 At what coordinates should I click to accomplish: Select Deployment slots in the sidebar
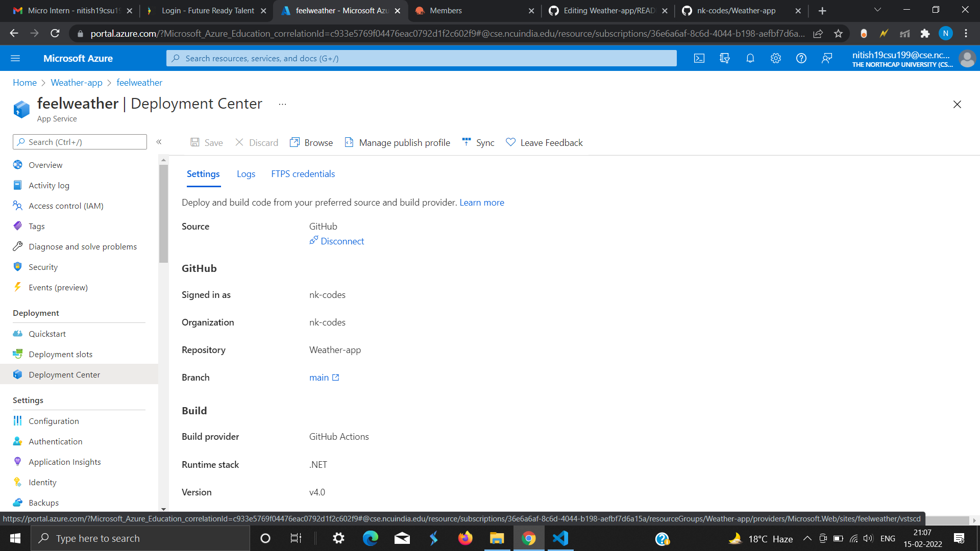pos(60,354)
